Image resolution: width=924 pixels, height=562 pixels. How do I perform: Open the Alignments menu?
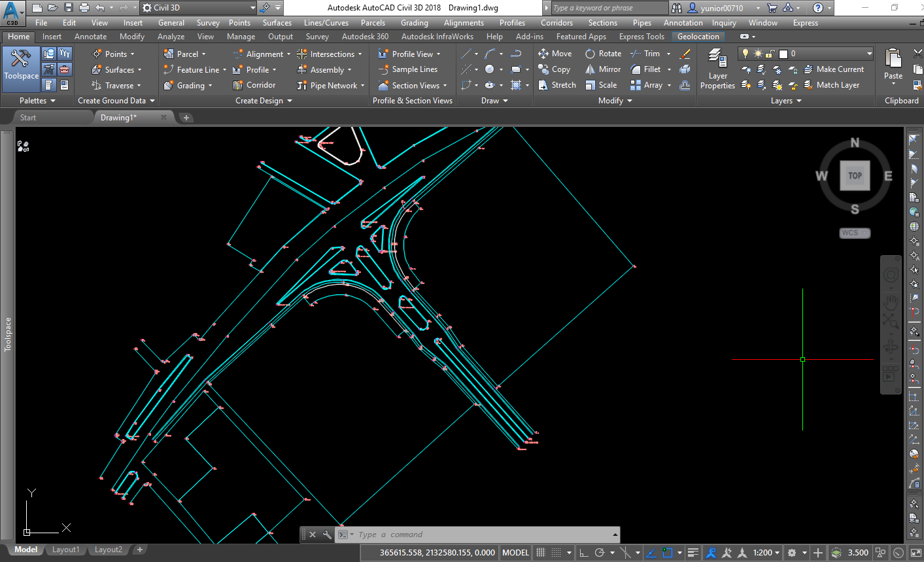464,22
